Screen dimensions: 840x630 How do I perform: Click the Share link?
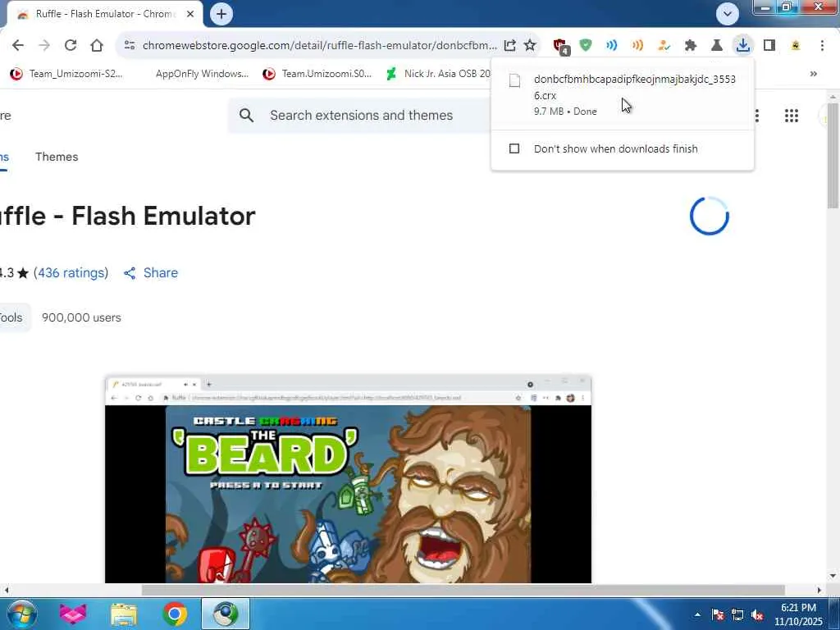[160, 272]
